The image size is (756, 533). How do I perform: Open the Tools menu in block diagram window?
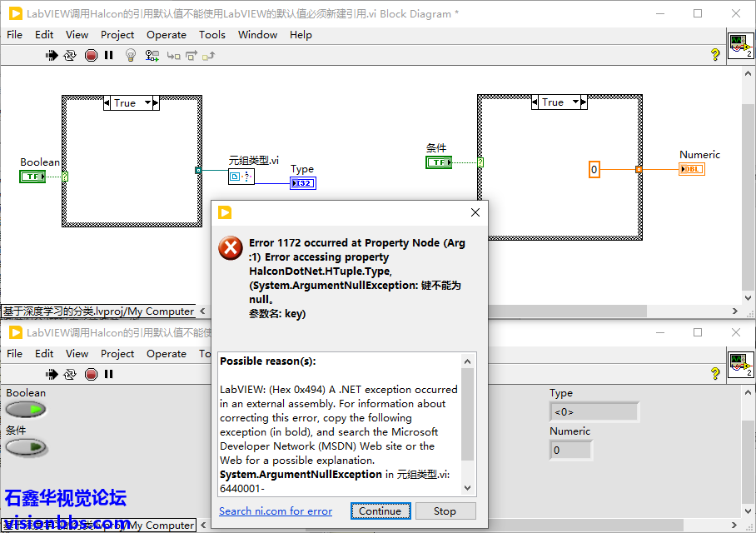point(211,34)
